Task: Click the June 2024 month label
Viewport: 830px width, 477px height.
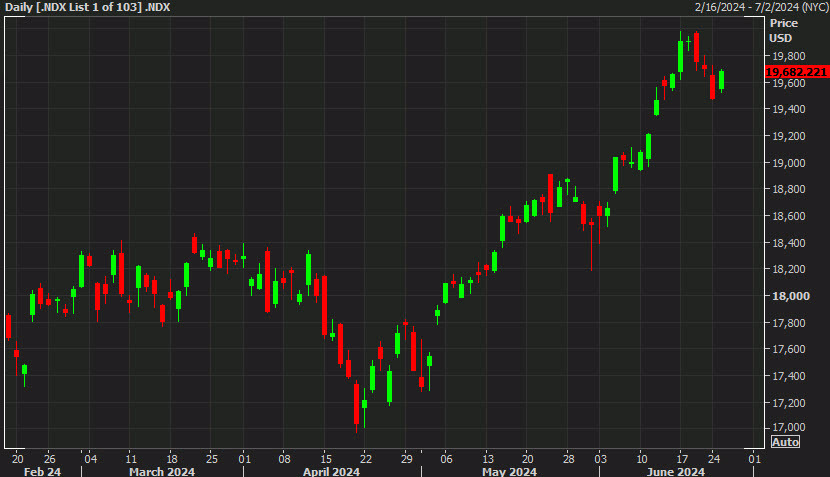Action: click(x=675, y=471)
